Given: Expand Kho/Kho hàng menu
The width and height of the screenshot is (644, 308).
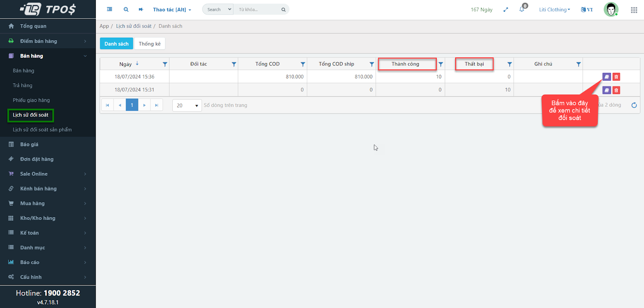Looking at the screenshot, I should click(48, 218).
